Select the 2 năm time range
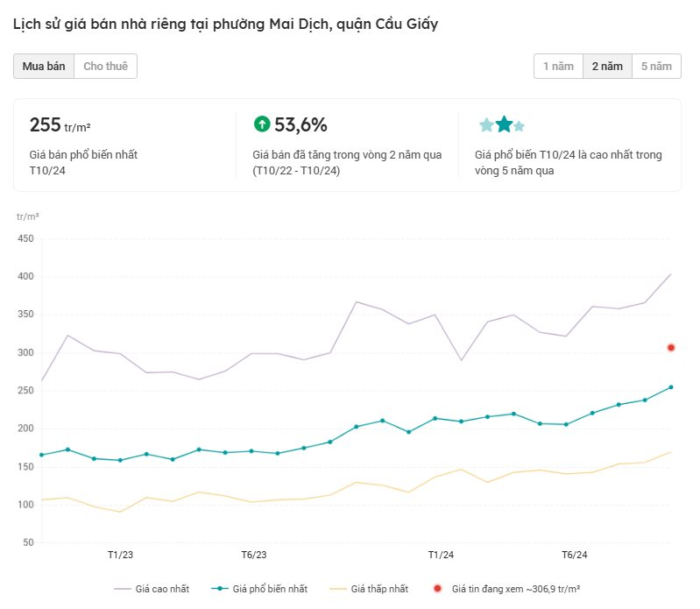Viewport: 700px width, 609px height. (x=607, y=67)
